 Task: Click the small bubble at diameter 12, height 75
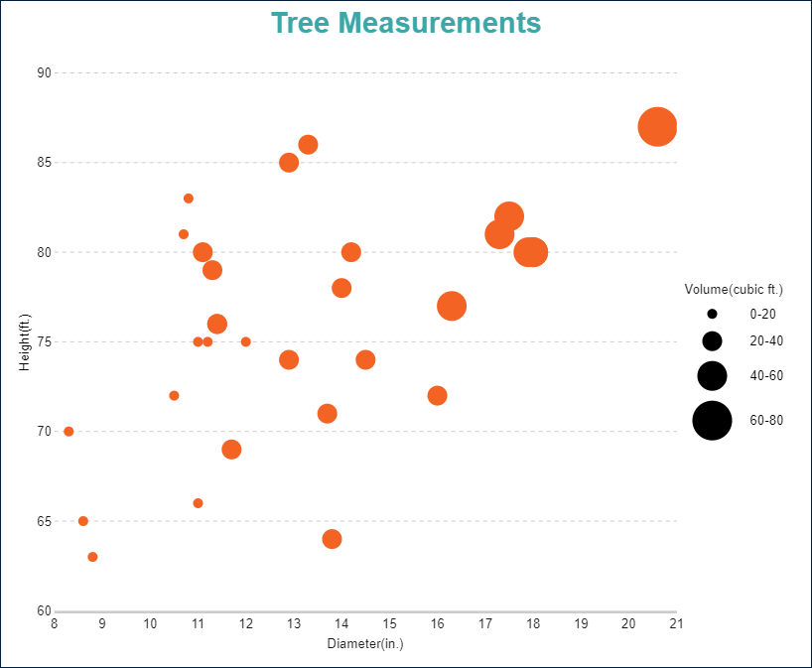tap(246, 342)
